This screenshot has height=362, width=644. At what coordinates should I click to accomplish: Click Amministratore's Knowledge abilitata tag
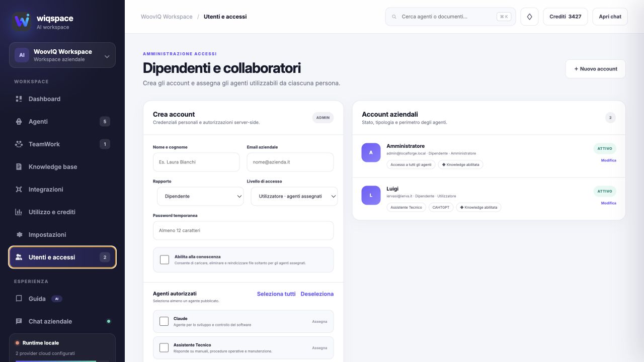(x=460, y=164)
